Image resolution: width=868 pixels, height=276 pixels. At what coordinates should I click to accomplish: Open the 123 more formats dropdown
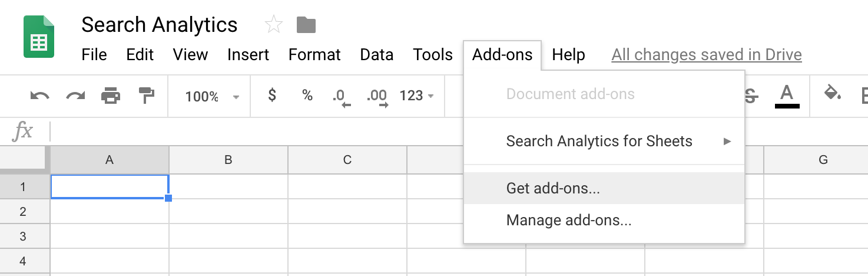click(417, 96)
